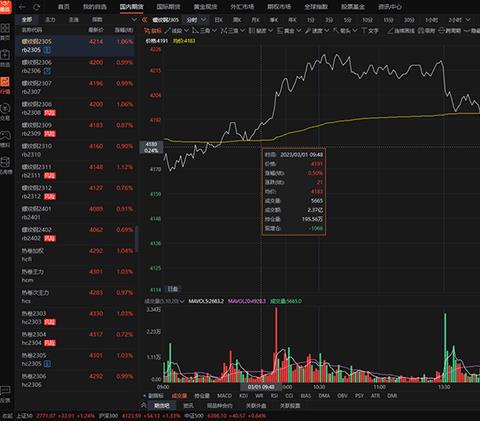This screenshot has width=480, height=421.
Task: Click the collapse arrow icon beside contract name
Action: coord(145,20)
